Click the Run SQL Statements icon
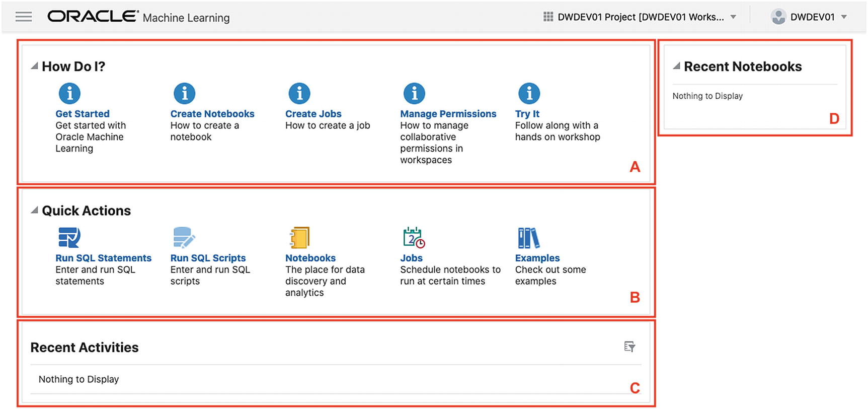Screen dimensions: 868x409 [x=69, y=237]
